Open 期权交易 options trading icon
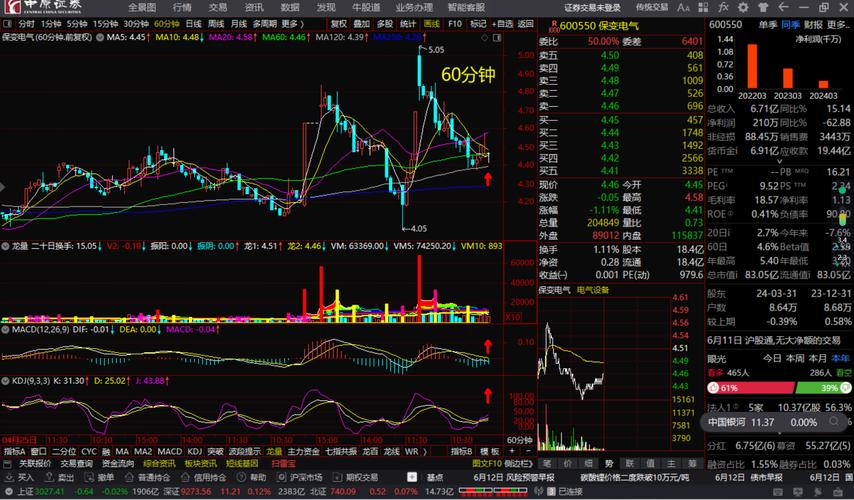This screenshot has width=854, height=500. 337,477
